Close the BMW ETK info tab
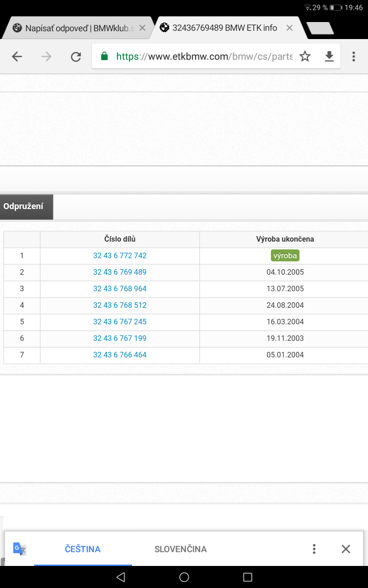 289,28
